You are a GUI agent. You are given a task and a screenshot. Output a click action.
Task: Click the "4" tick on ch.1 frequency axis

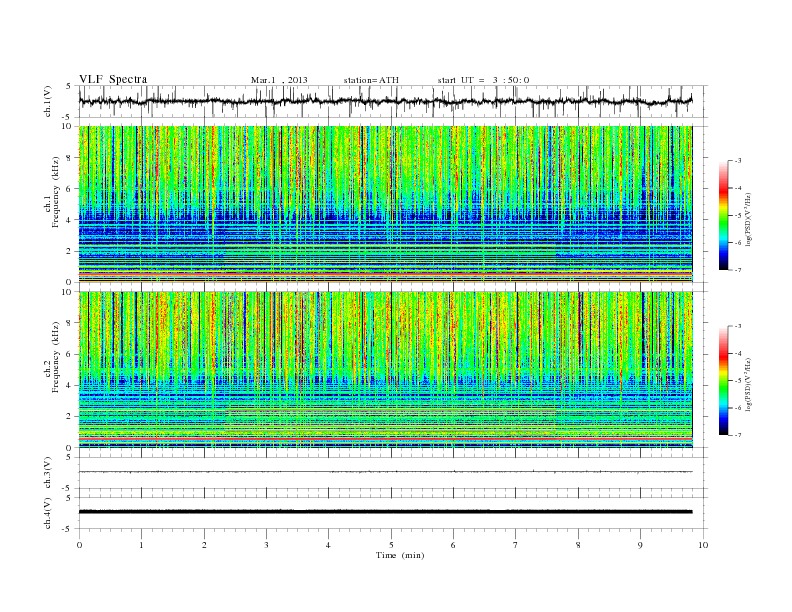69,220
